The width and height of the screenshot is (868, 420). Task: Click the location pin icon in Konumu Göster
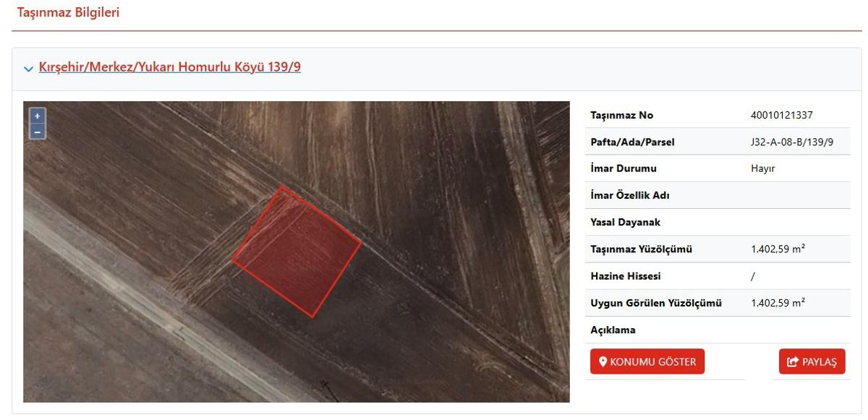click(603, 361)
